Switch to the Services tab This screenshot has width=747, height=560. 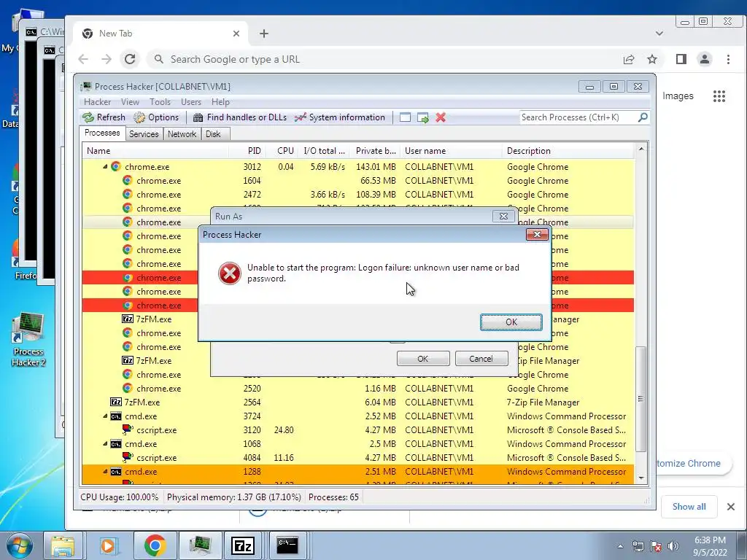pyautogui.click(x=144, y=134)
